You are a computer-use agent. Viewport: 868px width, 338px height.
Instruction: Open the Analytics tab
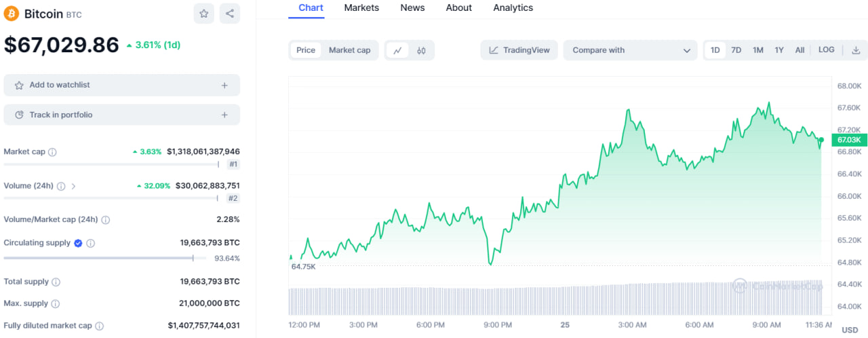coord(513,8)
